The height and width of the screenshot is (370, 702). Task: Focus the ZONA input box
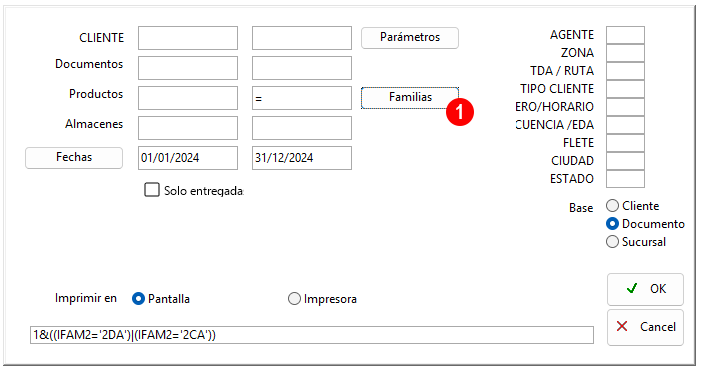point(625,53)
